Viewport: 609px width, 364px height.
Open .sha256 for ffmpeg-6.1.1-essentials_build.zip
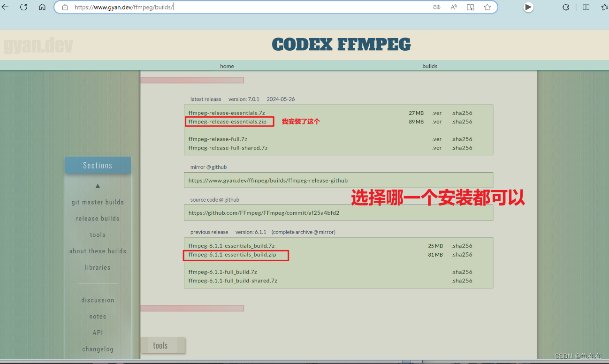(x=462, y=255)
